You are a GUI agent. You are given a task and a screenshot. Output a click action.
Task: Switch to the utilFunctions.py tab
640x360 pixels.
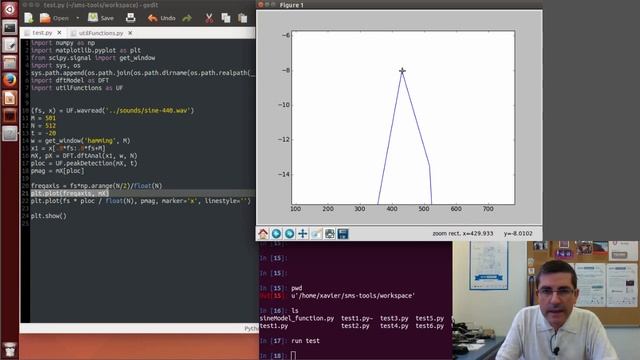coord(101,33)
